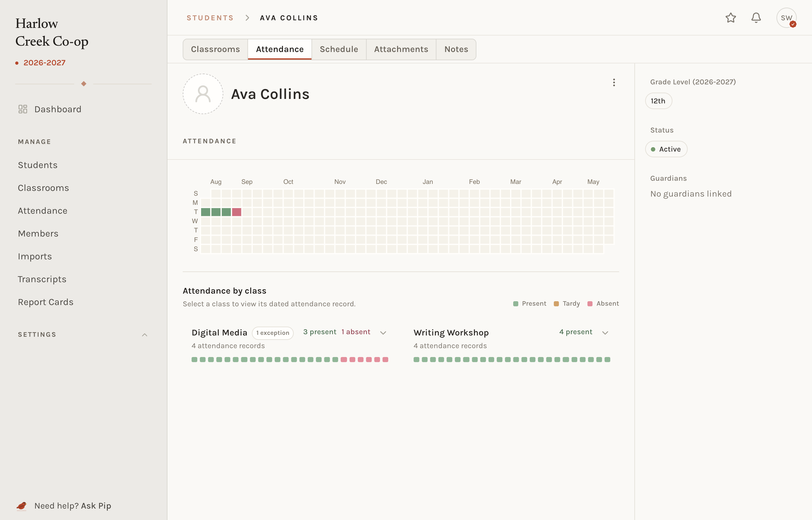Expand the Writing Workshop attendance chevron
Viewport: 812px width, 520px height.
coord(605,333)
